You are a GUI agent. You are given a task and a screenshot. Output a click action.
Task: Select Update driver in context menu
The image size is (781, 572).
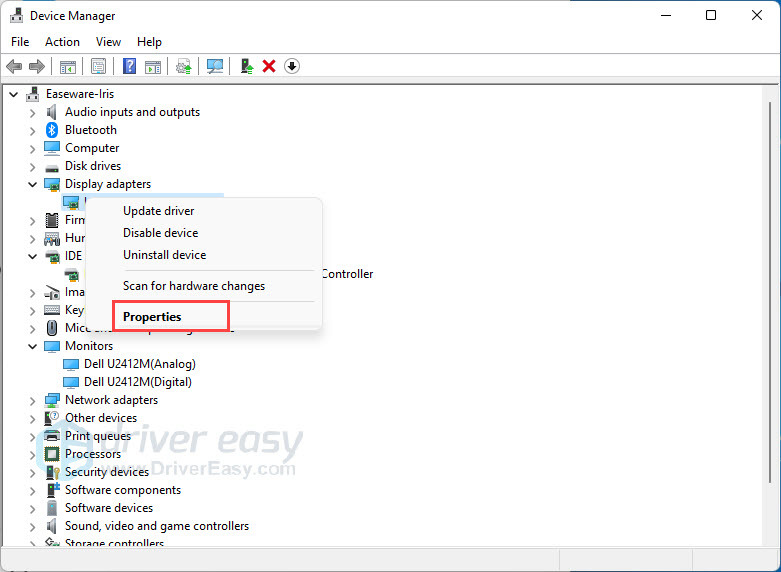(158, 211)
